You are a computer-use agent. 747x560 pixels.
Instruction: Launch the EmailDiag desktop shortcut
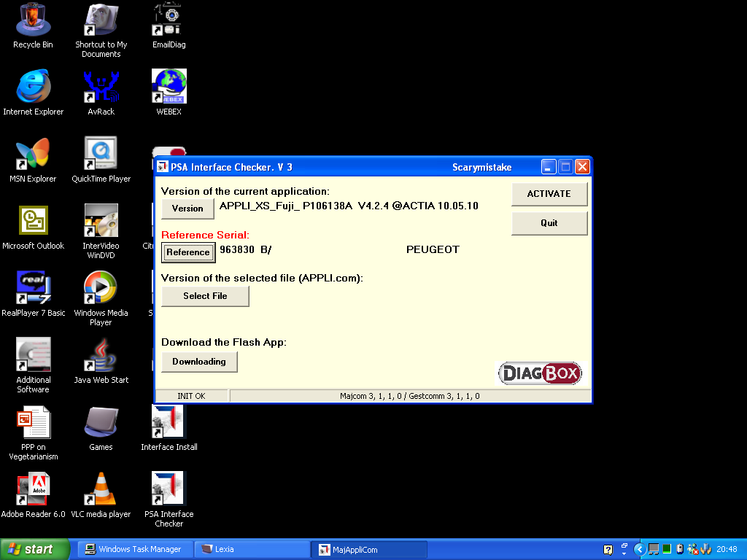point(169,25)
